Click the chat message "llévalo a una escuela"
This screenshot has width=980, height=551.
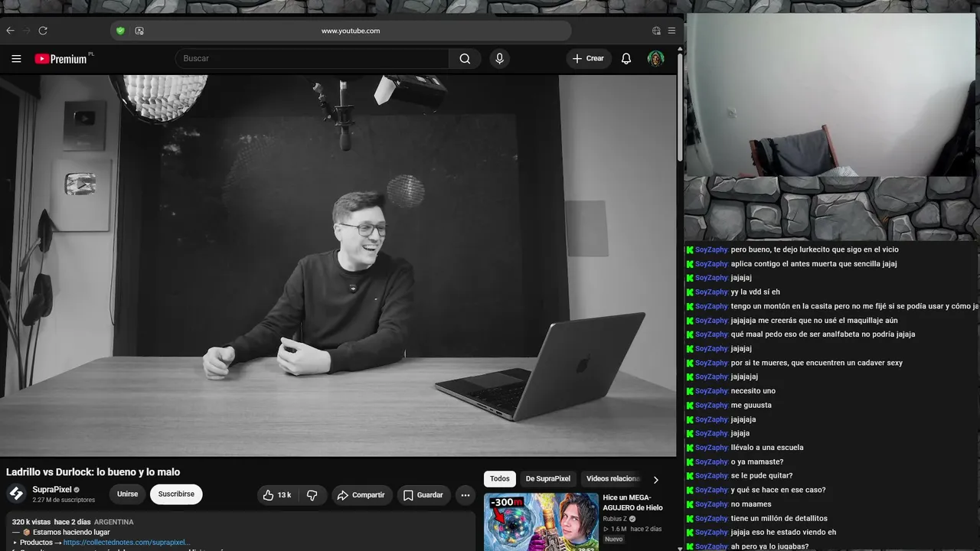coord(767,448)
